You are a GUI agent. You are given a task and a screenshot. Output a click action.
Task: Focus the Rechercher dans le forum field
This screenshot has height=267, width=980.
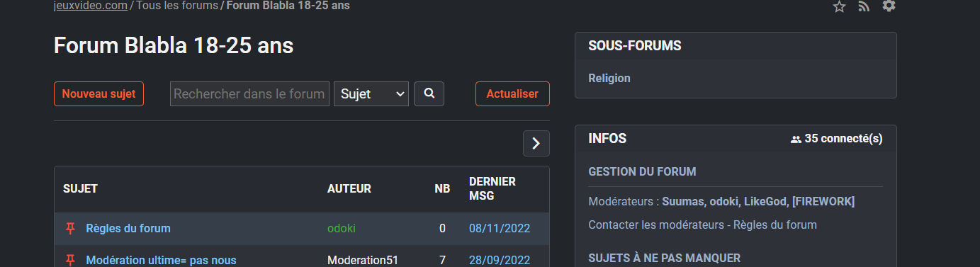coord(249,93)
